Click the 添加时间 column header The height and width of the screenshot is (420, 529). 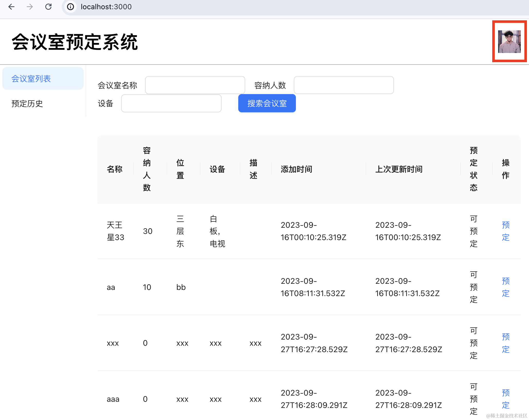[296, 169]
